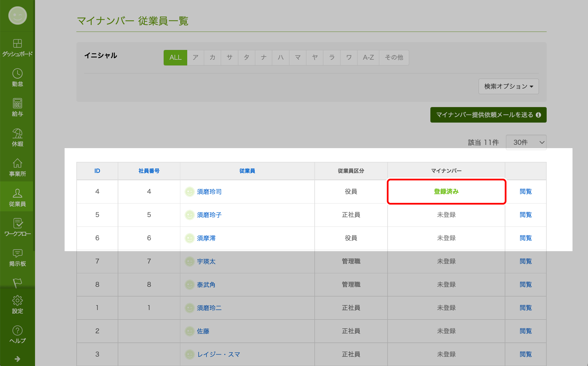Click 閲覧 link in 佐藤 row
The height and width of the screenshot is (366, 588).
526,331
